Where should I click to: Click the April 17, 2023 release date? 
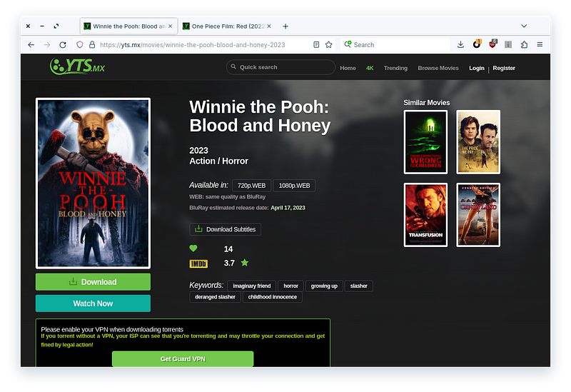tap(288, 208)
